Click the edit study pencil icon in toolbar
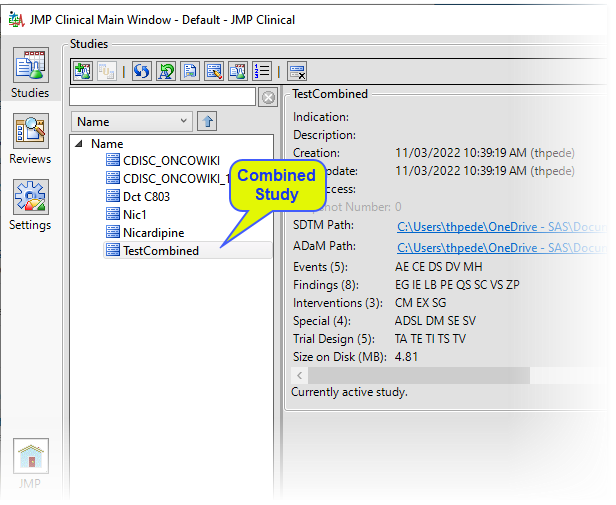 (214, 71)
